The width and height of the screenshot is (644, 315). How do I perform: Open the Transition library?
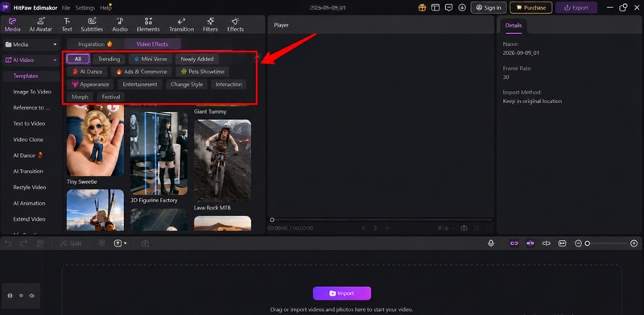tap(181, 25)
